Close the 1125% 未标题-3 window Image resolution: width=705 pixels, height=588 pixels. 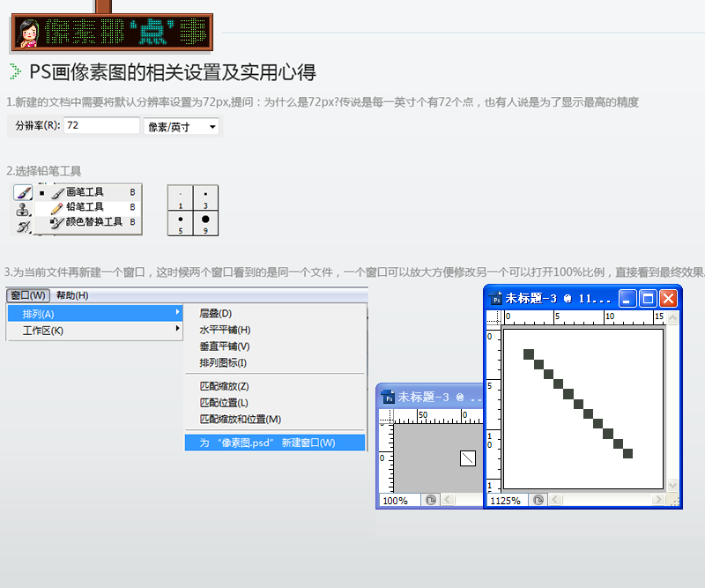coord(669,298)
